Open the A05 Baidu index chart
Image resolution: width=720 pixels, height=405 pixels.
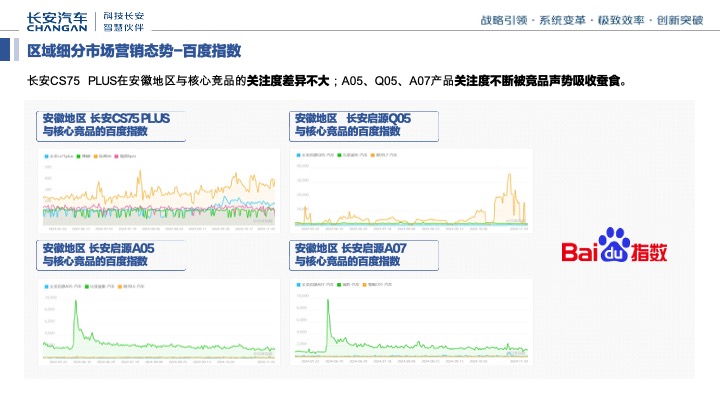pyautogui.click(x=159, y=322)
